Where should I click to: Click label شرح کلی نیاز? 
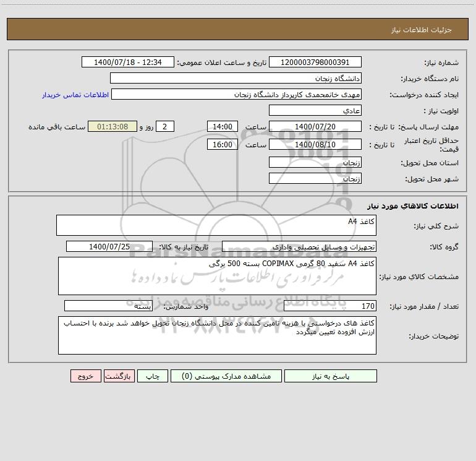click(x=436, y=226)
